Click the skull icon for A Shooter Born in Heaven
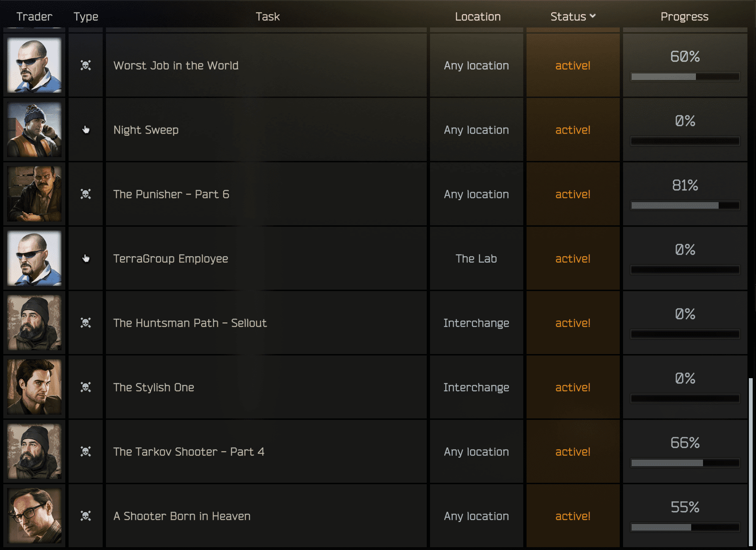The image size is (756, 550). pyautogui.click(x=86, y=516)
